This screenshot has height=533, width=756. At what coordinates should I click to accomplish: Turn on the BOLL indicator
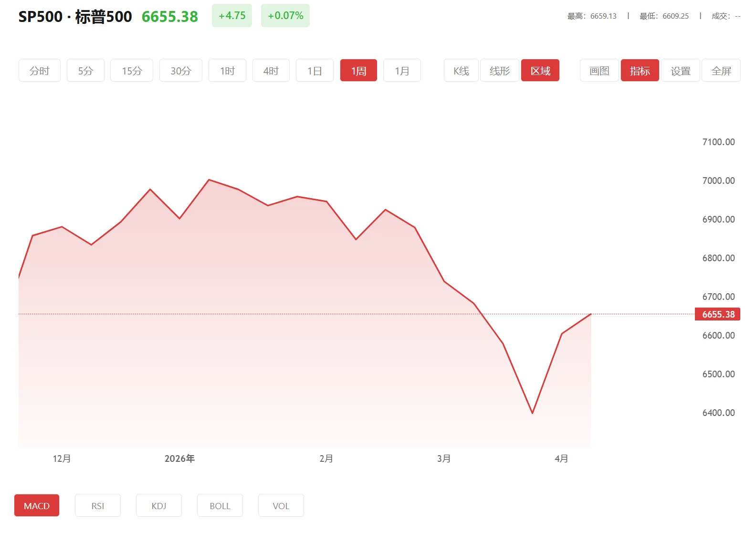coord(220,506)
